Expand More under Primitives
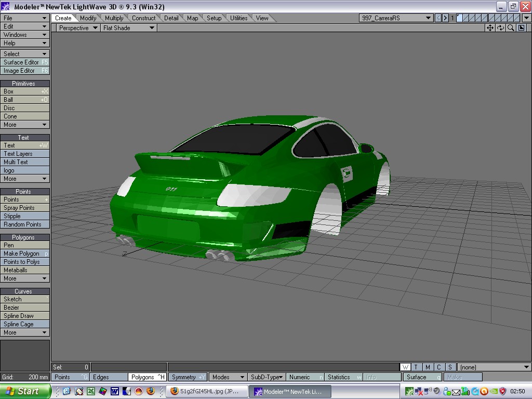532x399 pixels. (x=25, y=125)
